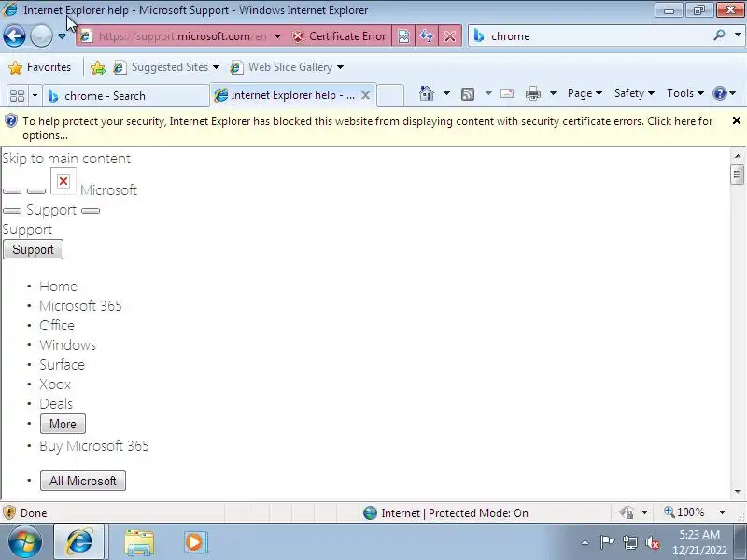
Task: Click the Skip to main content link
Action: click(x=66, y=159)
